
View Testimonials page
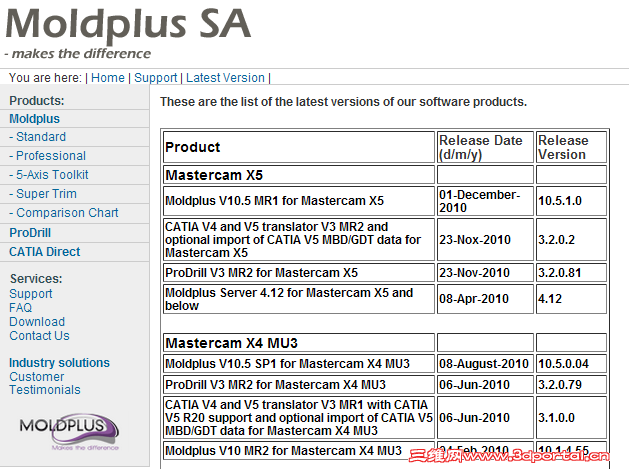[45, 390]
